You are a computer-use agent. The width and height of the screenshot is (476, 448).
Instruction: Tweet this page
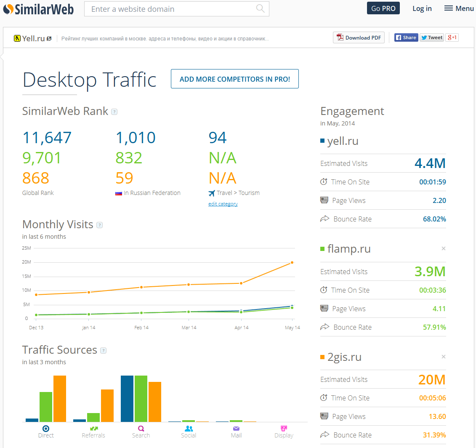[432, 37]
